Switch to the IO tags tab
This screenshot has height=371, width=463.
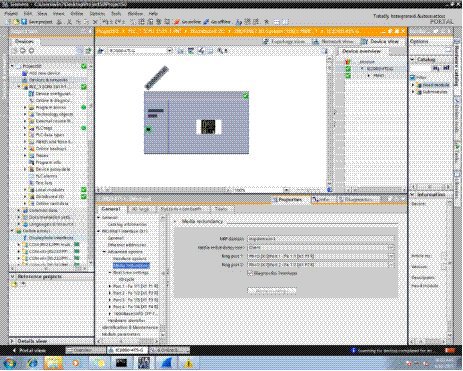[140, 209]
